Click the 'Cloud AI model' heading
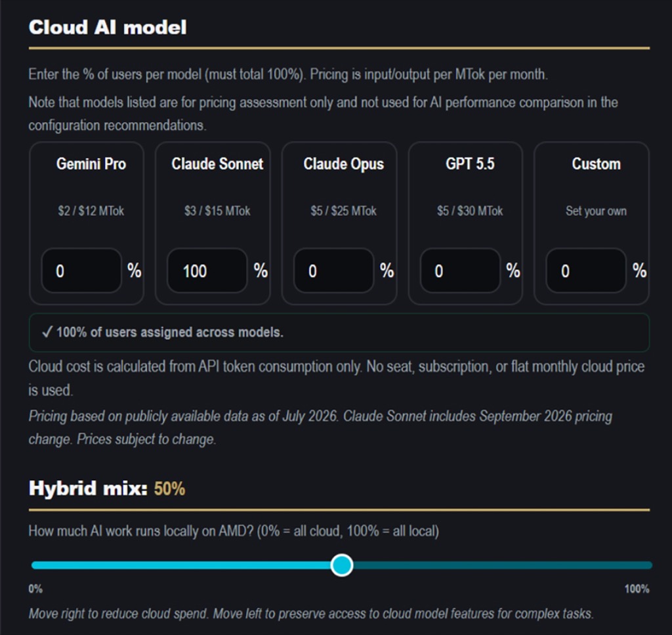Image resolution: width=672 pixels, height=635 pixels. [108, 28]
